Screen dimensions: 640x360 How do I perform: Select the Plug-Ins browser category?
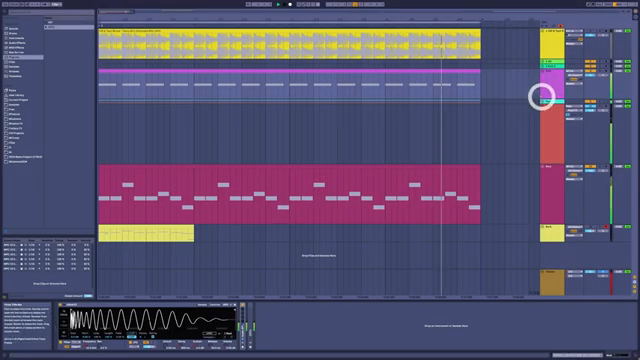click(x=23, y=58)
